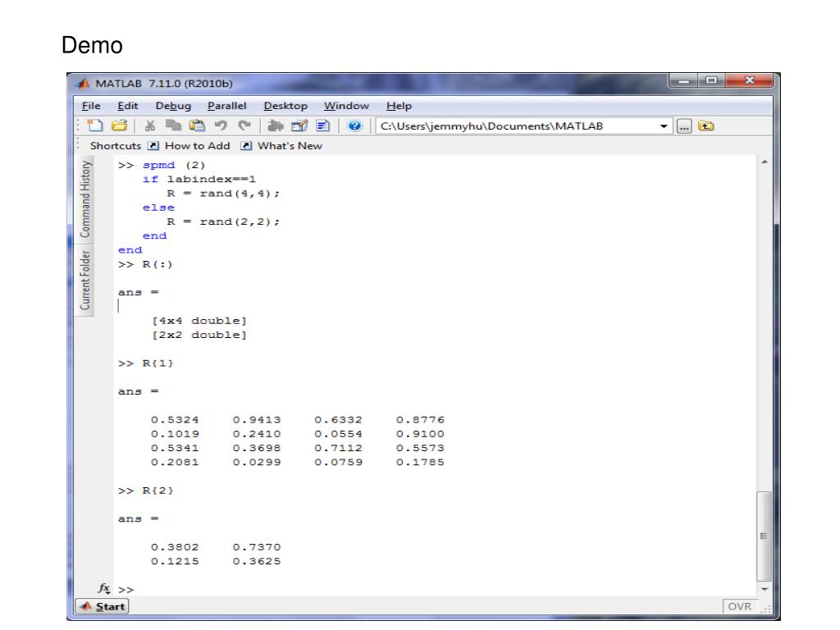
Task: Expand the Current Folder side panel
Action: (84, 280)
